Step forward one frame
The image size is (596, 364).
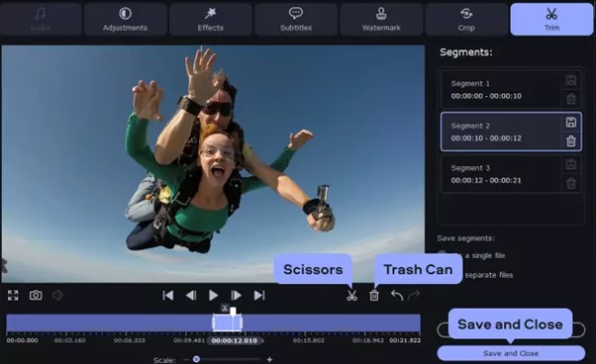(x=236, y=296)
